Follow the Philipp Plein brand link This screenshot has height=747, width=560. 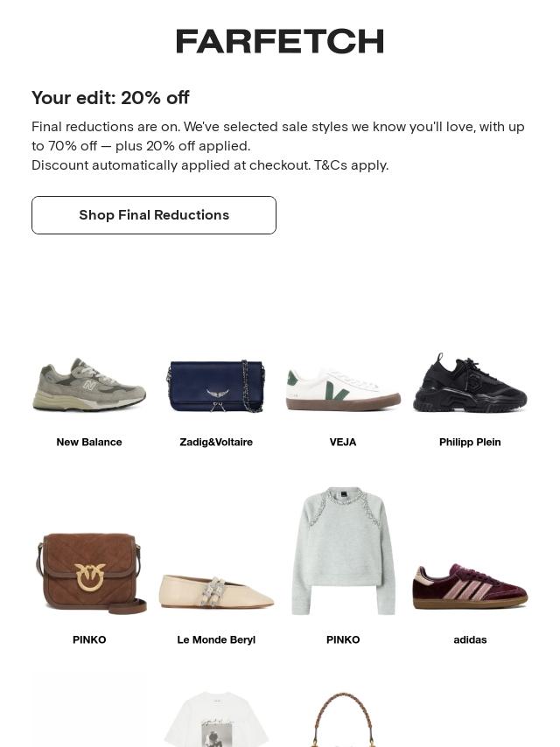click(x=470, y=443)
